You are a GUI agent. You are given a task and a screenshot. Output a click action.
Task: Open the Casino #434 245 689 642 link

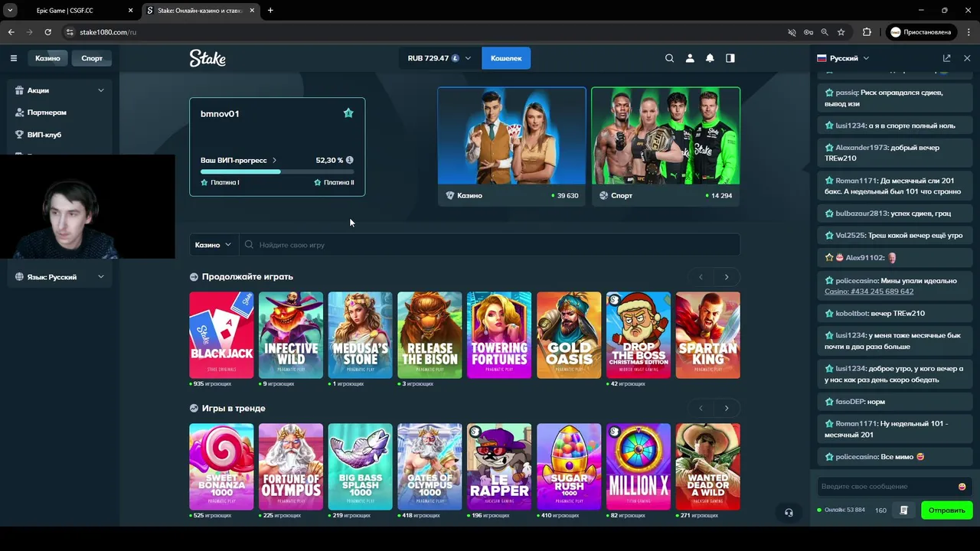(869, 292)
